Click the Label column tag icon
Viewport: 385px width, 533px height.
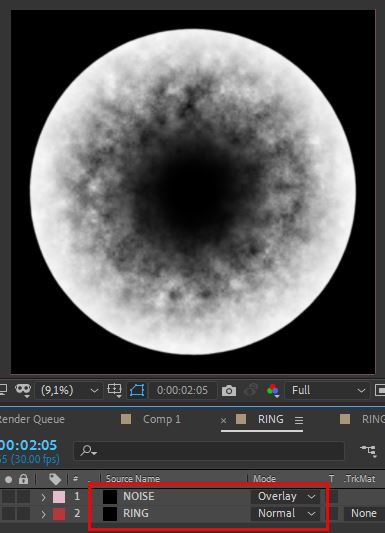coord(55,479)
